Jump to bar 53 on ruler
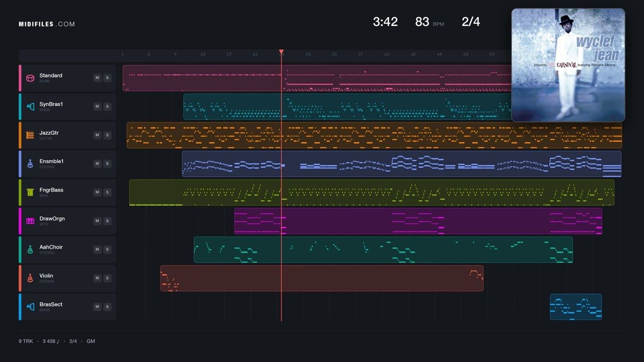Image resolution: width=644 pixels, height=362 pixels. pyautogui.click(x=466, y=54)
